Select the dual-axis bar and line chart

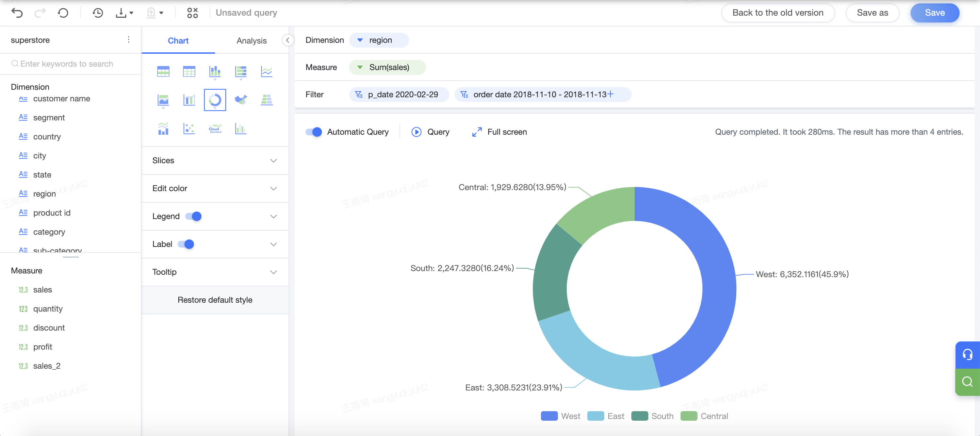point(189,100)
